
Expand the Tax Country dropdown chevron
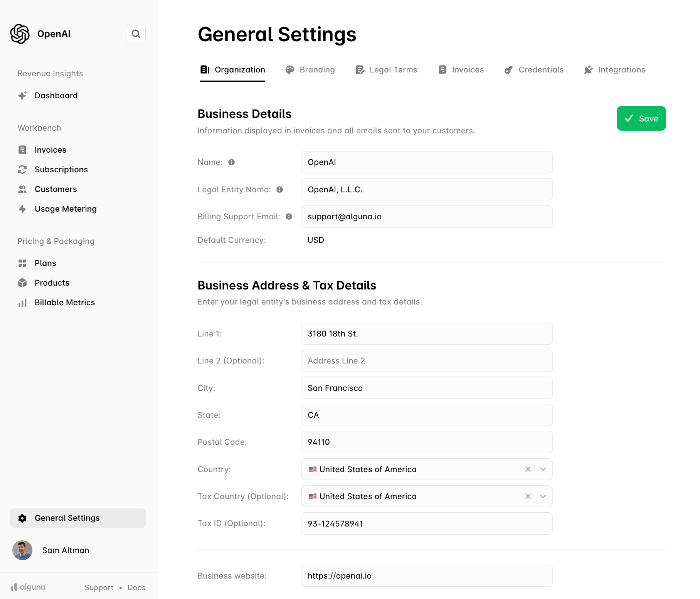click(543, 496)
